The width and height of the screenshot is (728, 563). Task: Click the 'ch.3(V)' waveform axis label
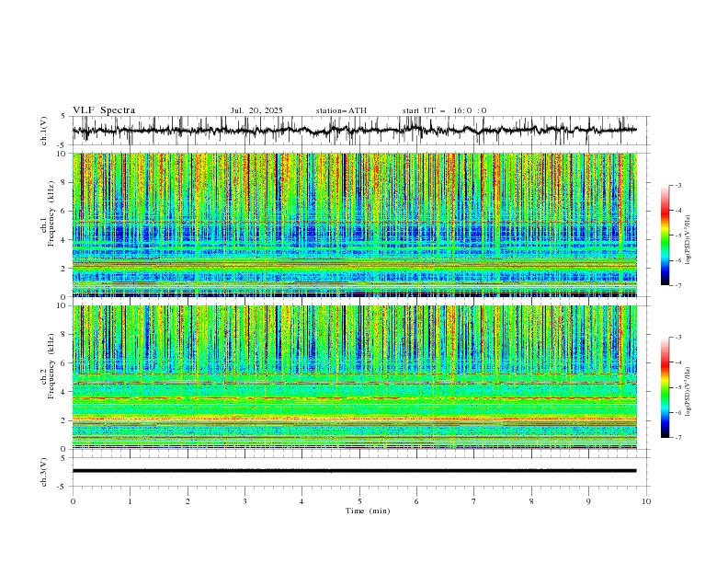click(44, 472)
